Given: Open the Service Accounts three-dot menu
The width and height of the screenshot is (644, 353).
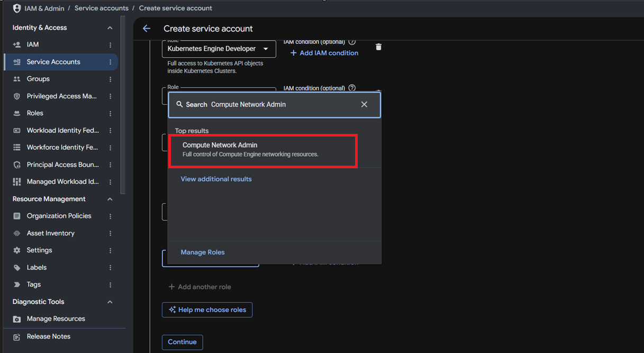Looking at the screenshot, I should point(110,62).
